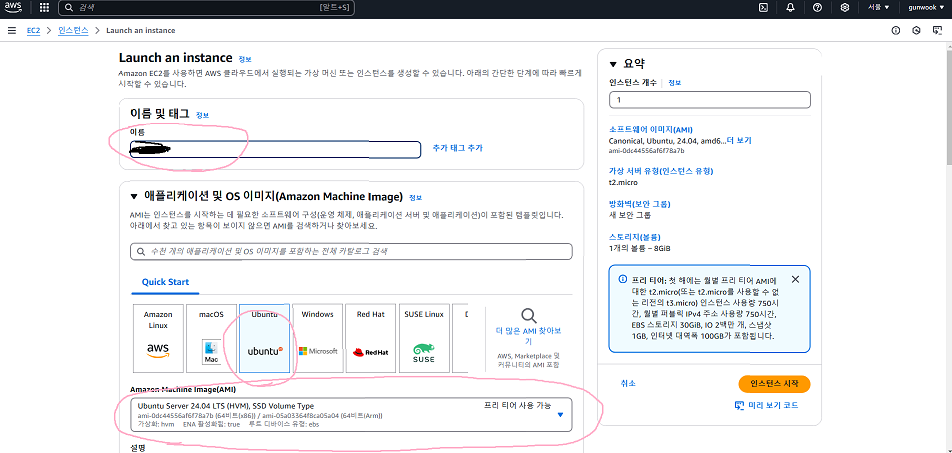Open the 스토리지(볼륨) summary link

tap(634, 237)
